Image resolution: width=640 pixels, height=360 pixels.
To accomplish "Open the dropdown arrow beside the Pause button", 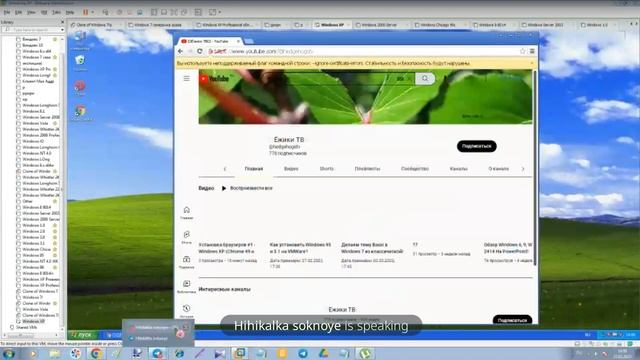I will pos(93,12).
